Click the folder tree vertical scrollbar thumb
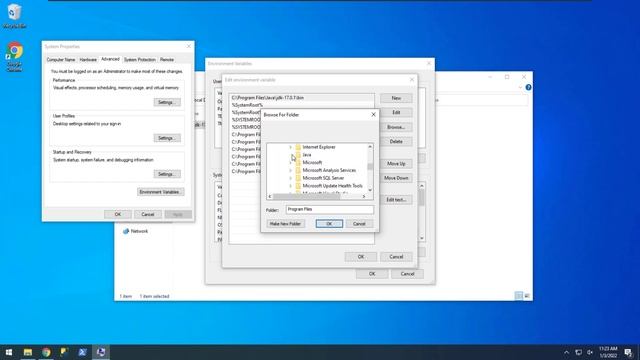The width and height of the screenshot is (640, 360). click(x=370, y=166)
